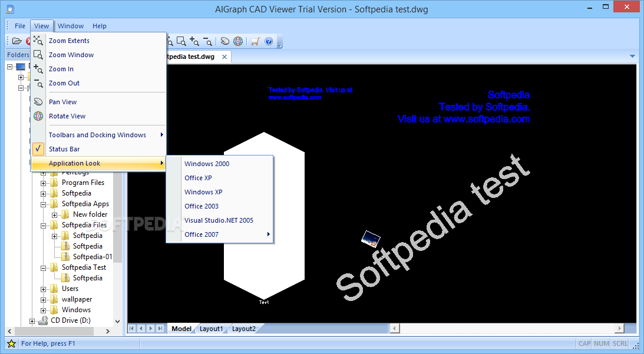This screenshot has height=354, width=644.
Task: Select the Rotate globe toolbar icon
Action: pos(238,41)
